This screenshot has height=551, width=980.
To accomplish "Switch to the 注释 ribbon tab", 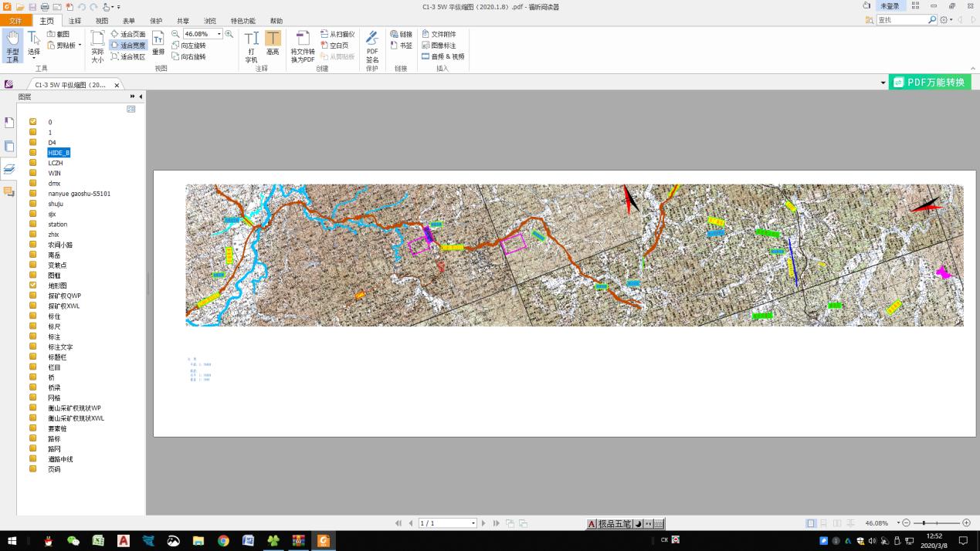I will [75, 21].
